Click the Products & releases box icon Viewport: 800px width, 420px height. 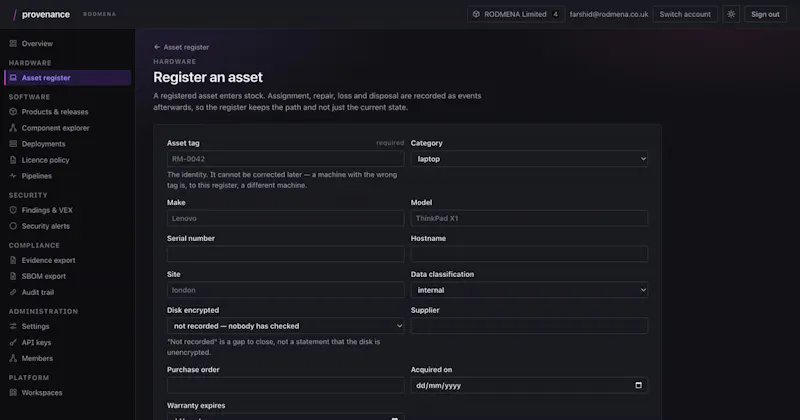click(13, 112)
